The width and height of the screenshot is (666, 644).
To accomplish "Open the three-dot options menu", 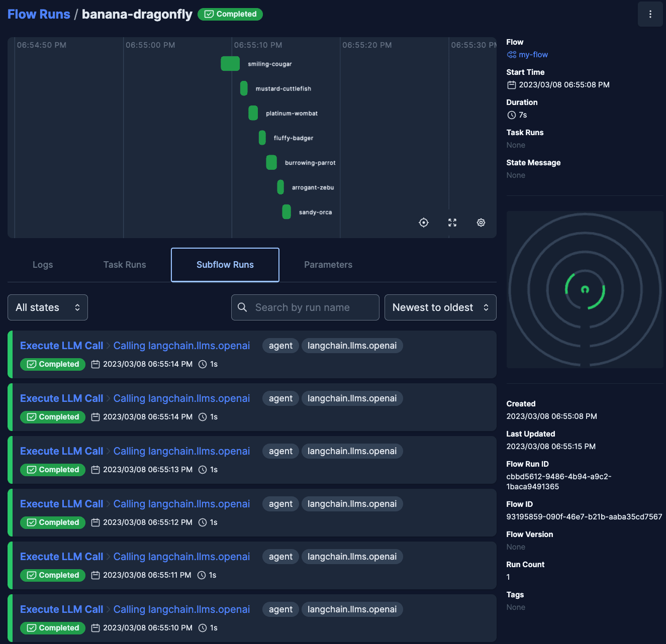I will coord(650,14).
